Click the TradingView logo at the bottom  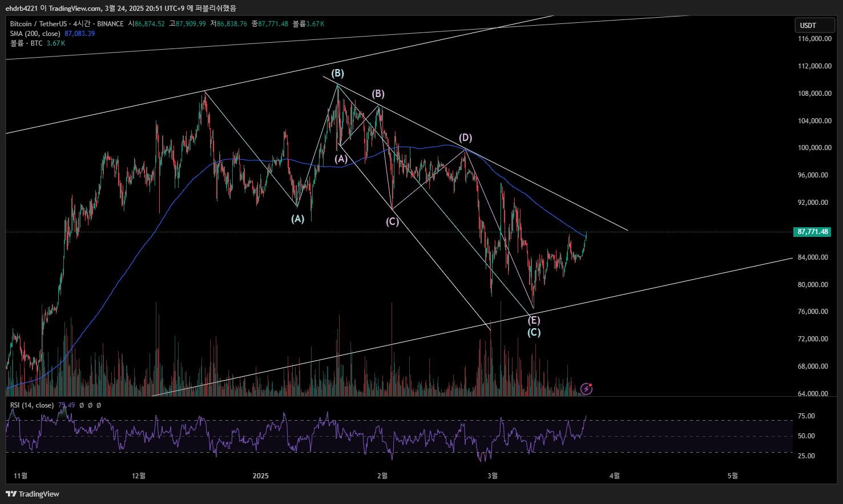(33, 494)
